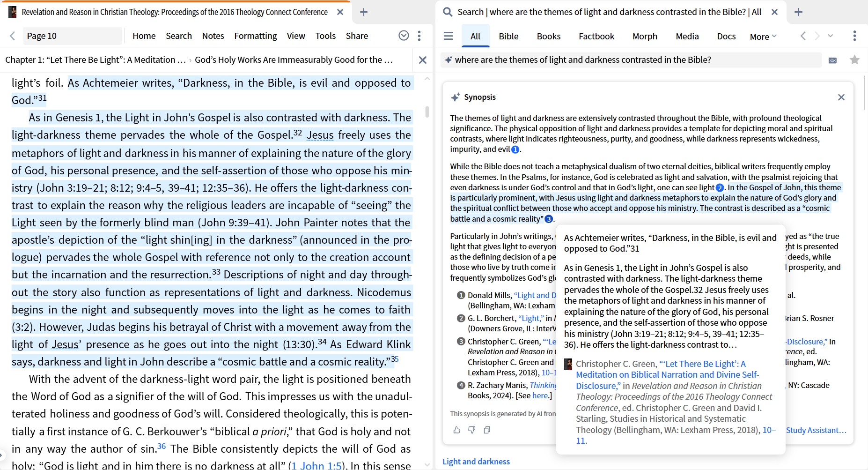Switch to the Media search tab
Screen dimensions: 868x470
coord(687,36)
